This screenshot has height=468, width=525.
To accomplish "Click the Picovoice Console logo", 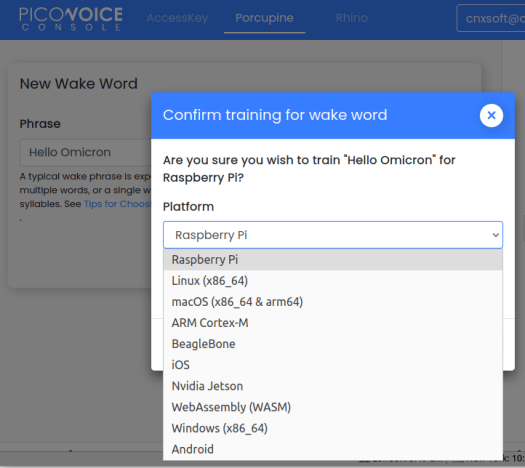I will coord(71,19).
